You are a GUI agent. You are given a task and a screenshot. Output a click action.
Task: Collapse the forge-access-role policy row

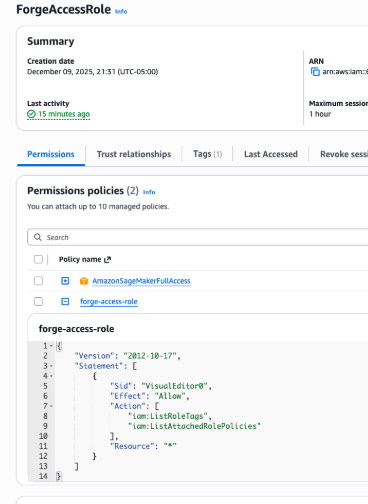[65, 301]
